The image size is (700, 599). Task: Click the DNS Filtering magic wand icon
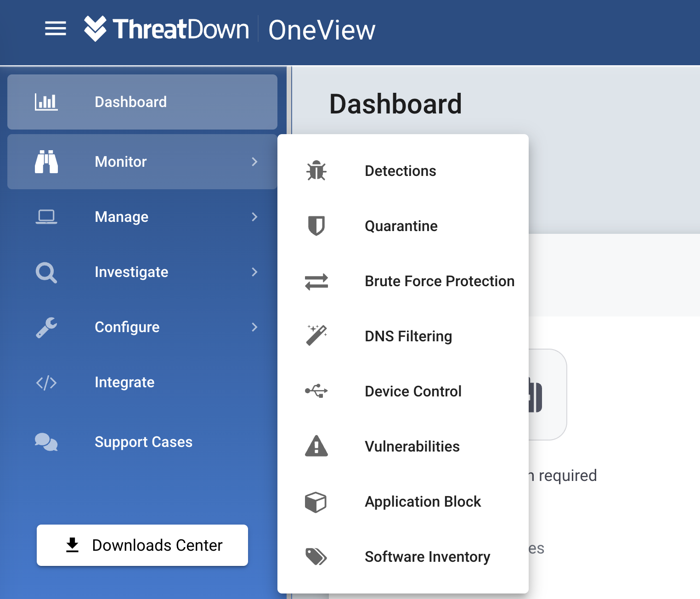[x=316, y=335]
